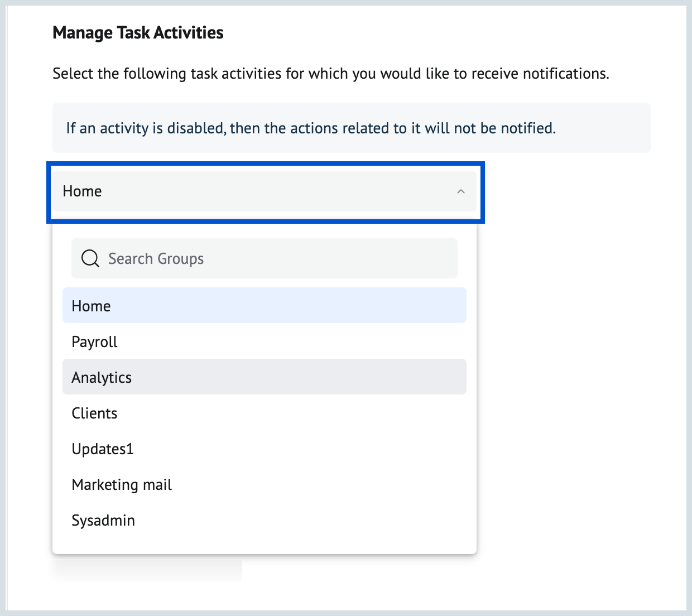The height and width of the screenshot is (616, 692).
Task: Click the Search Groups input field
Action: pos(279,258)
